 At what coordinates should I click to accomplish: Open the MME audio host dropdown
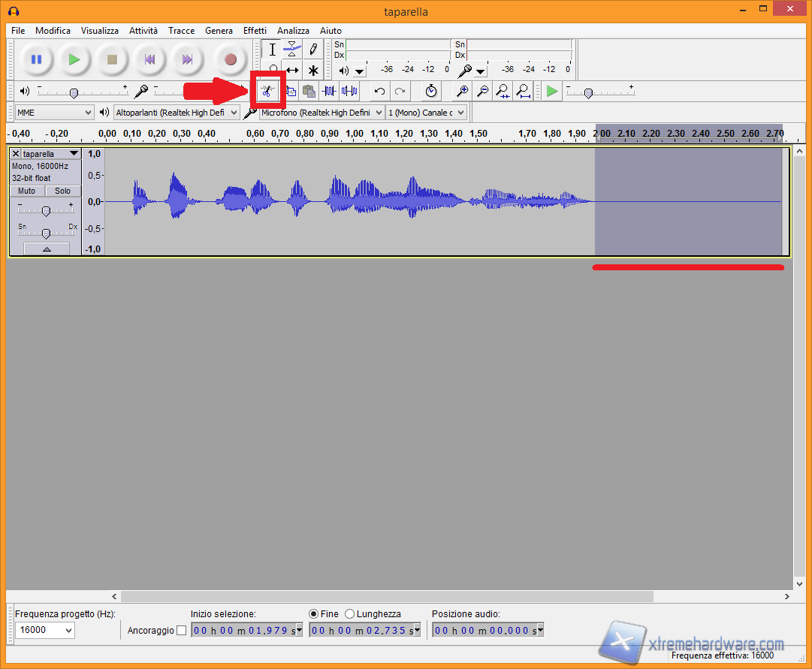54,113
